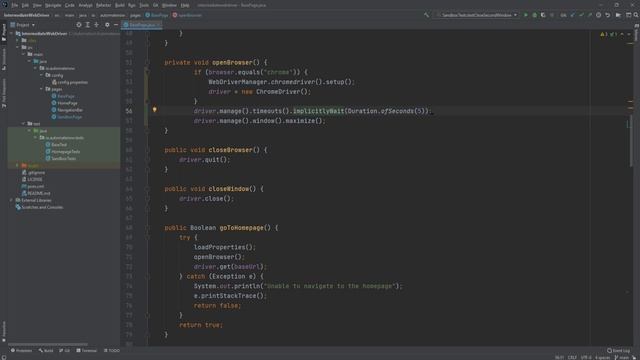Collapse the src folder in project tree
The image size is (640, 360).
pyautogui.click(x=18, y=47)
